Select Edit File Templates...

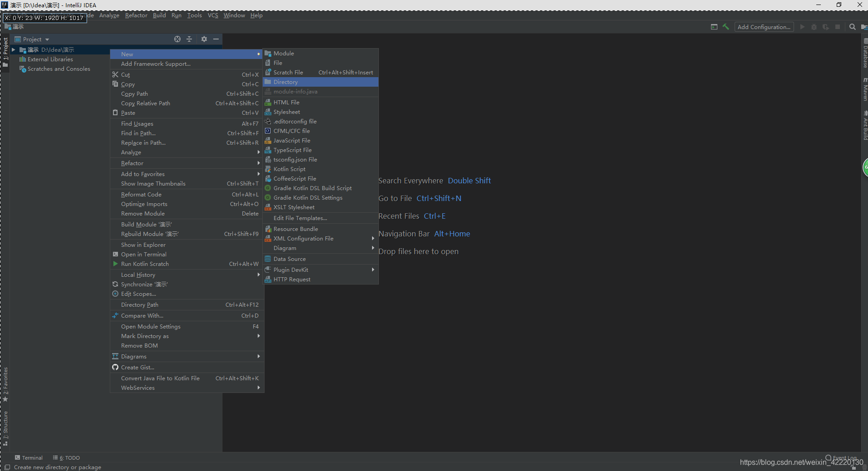point(321,218)
